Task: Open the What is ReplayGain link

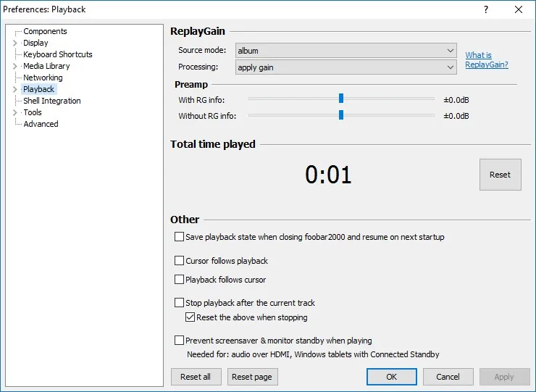Action: coord(487,60)
